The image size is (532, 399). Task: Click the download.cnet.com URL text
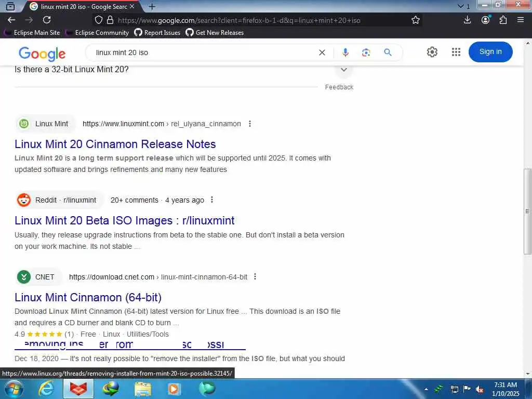158,277
